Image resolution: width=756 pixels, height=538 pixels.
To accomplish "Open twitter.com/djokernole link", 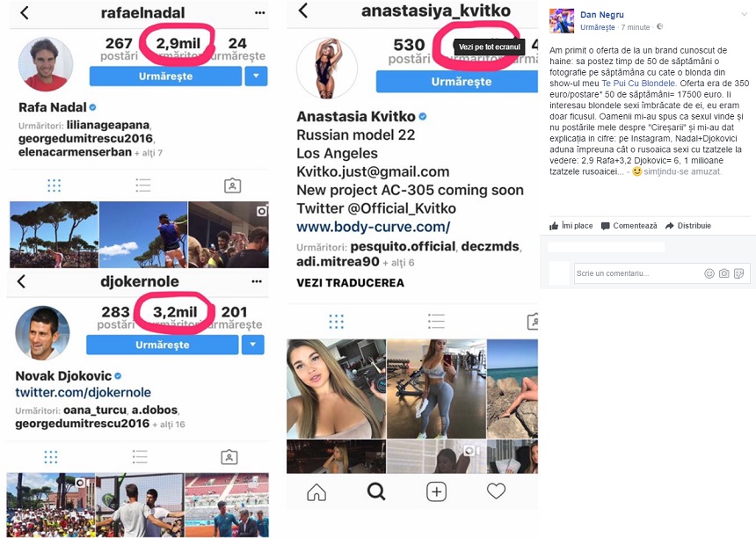I will [83, 392].
